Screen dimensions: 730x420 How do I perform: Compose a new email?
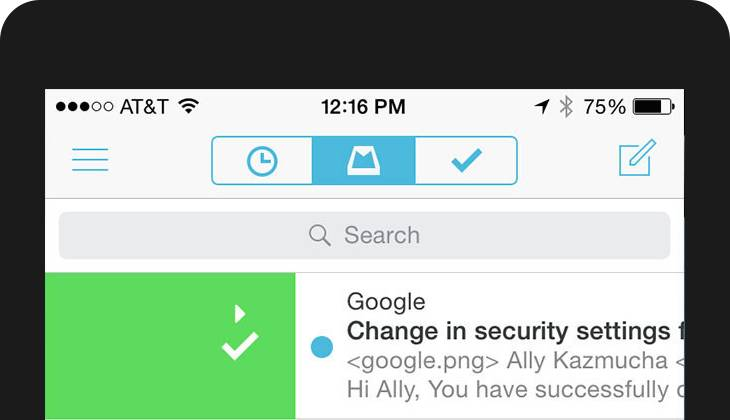(637, 157)
